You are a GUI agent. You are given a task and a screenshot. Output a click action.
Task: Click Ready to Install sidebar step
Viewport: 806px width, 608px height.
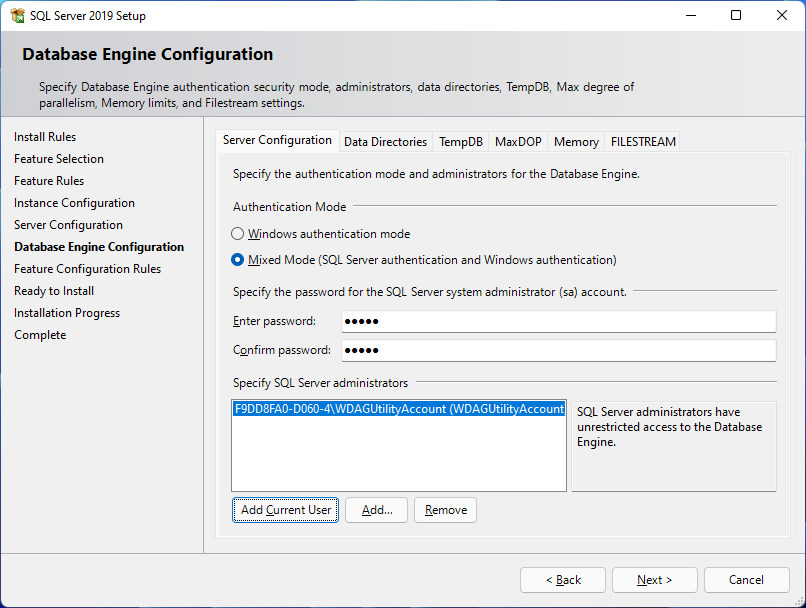coord(54,291)
